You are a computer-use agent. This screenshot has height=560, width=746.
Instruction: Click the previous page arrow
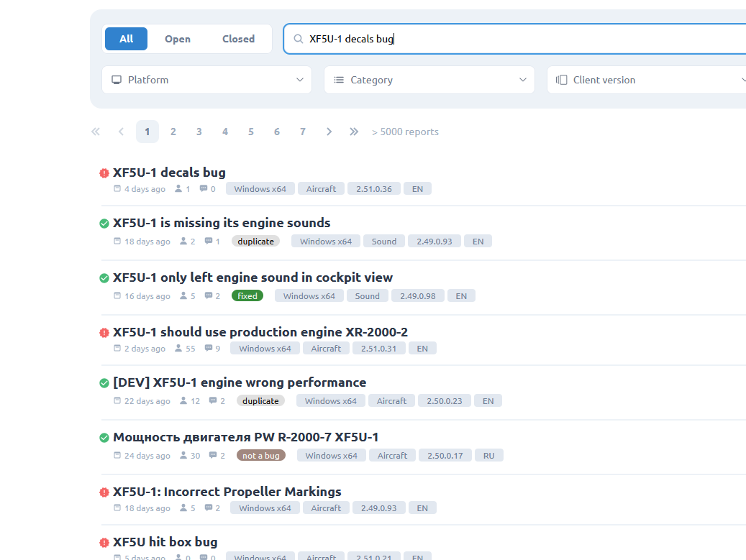(121, 132)
